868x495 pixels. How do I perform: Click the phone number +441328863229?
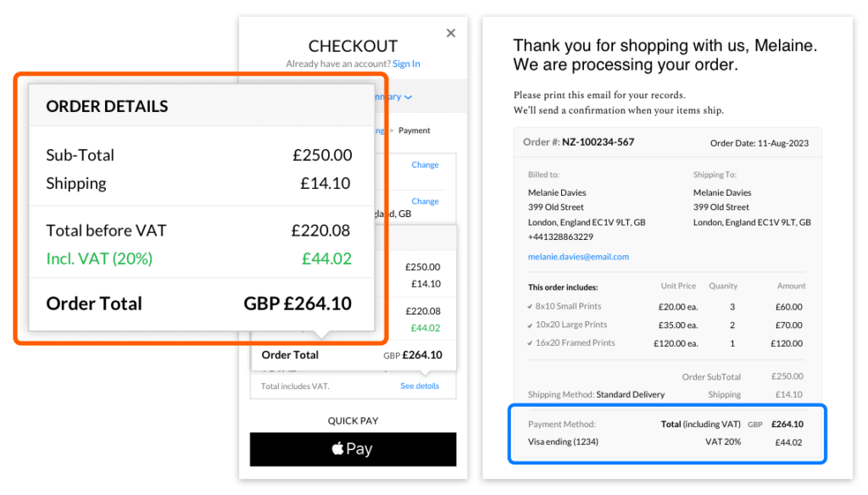pos(560,237)
